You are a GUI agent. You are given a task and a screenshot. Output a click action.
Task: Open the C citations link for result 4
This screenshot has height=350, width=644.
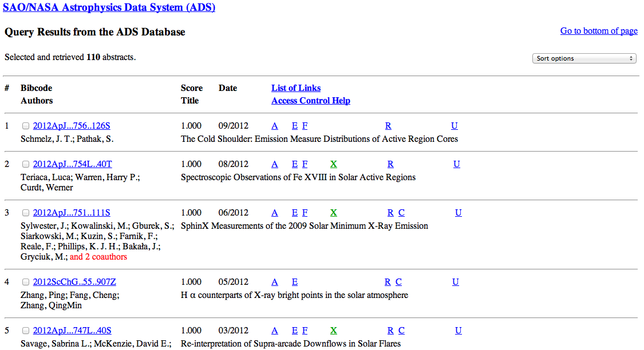(399, 282)
